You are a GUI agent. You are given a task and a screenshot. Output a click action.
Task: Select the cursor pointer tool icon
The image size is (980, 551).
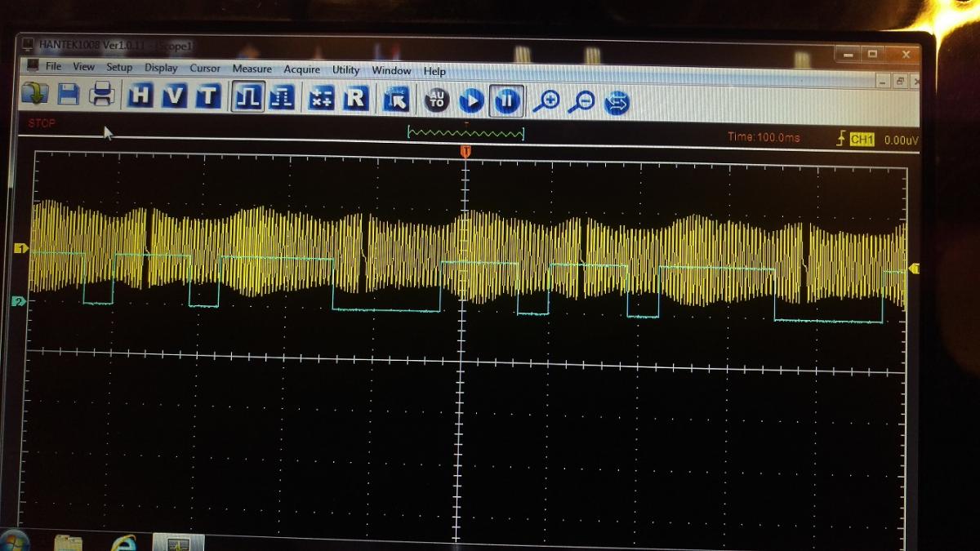tap(396, 100)
